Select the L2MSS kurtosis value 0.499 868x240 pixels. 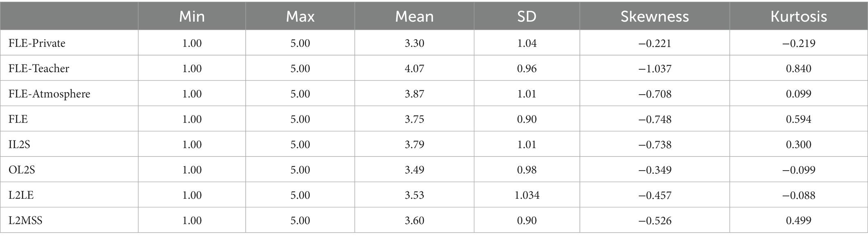click(x=799, y=220)
